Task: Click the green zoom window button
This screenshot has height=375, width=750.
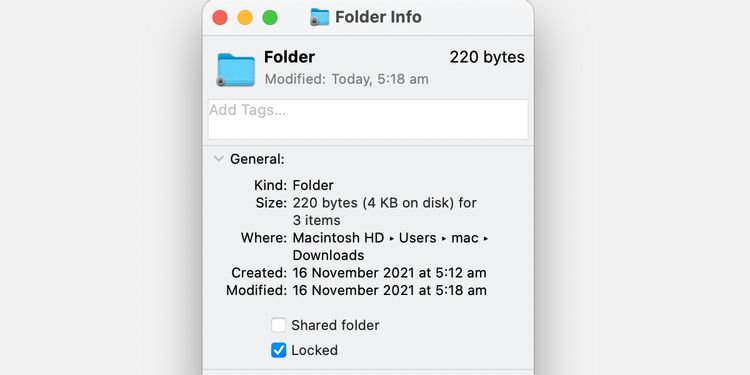Action: pos(270,18)
